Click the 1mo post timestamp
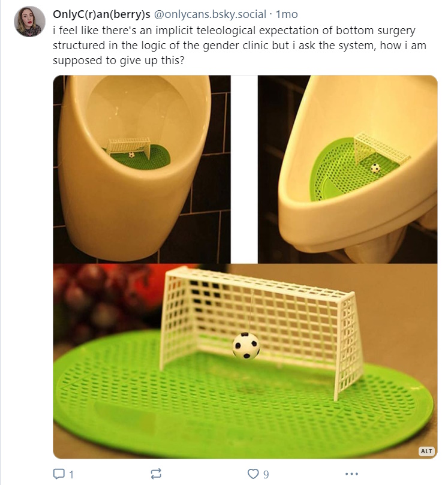 tap(287, 14)
